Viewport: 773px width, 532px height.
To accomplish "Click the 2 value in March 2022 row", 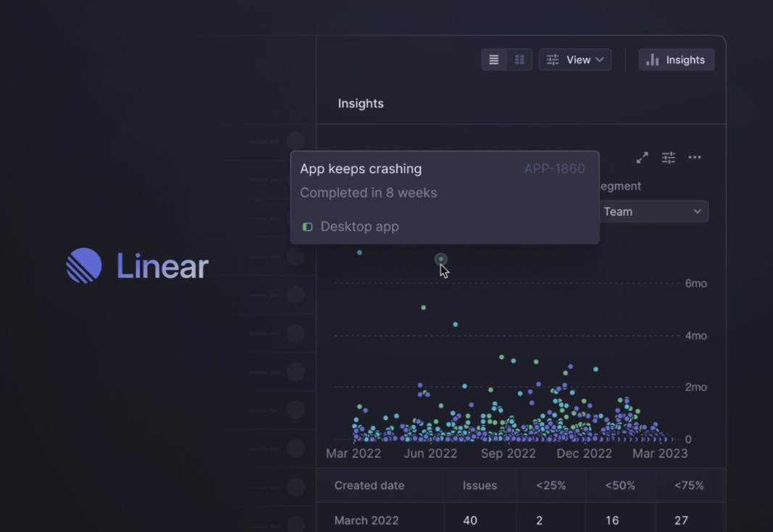I will pos(539,520).
